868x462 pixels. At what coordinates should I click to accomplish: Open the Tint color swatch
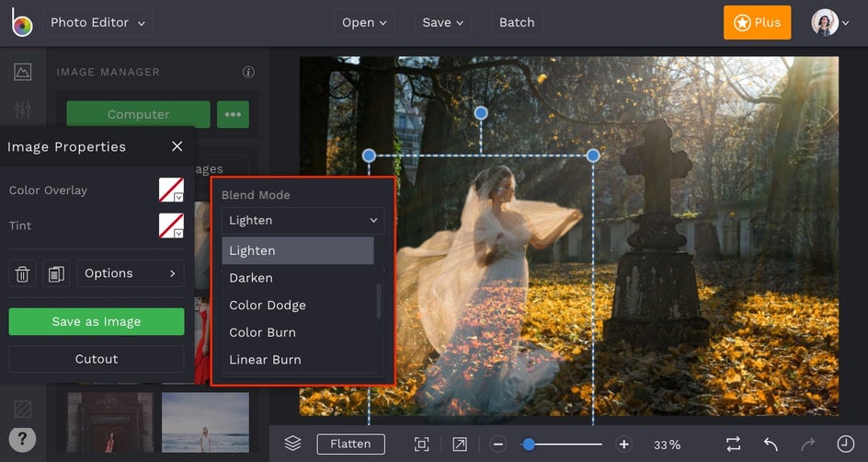tap(171, 225)
